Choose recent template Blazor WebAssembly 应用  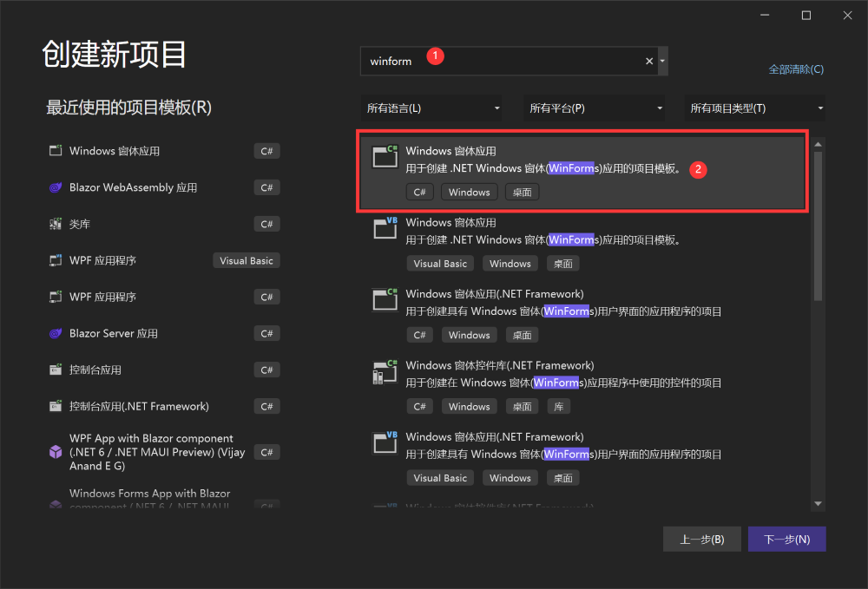(x=164, y=187)
